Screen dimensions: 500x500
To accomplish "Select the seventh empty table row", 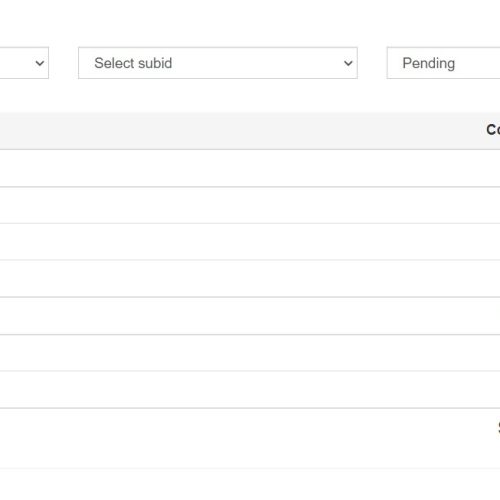I will (250, 389).
